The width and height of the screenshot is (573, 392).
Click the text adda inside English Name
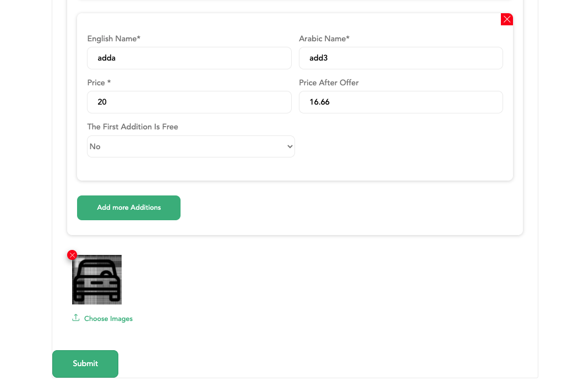[106, 58]
